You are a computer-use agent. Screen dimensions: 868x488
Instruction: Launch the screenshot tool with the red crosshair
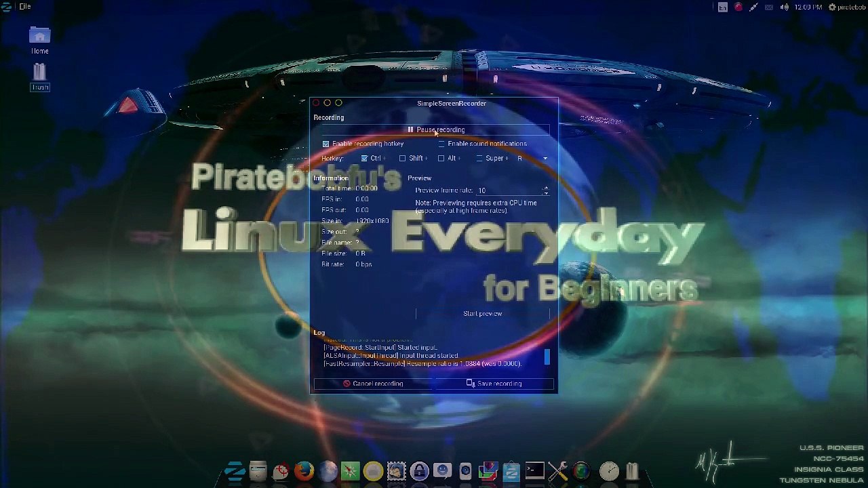[281, 470]
